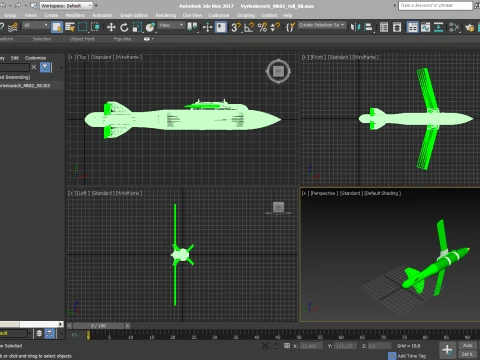Click the Align tool icon
Image resolution: width=480 pixels, height=360 pixels.
(x=368, y=27)
